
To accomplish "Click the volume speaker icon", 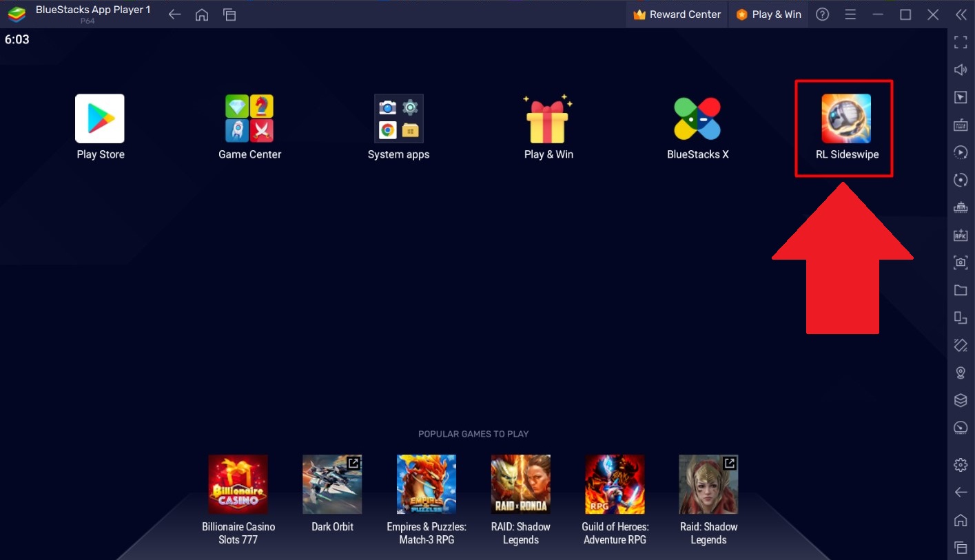I will click(961, 70).
